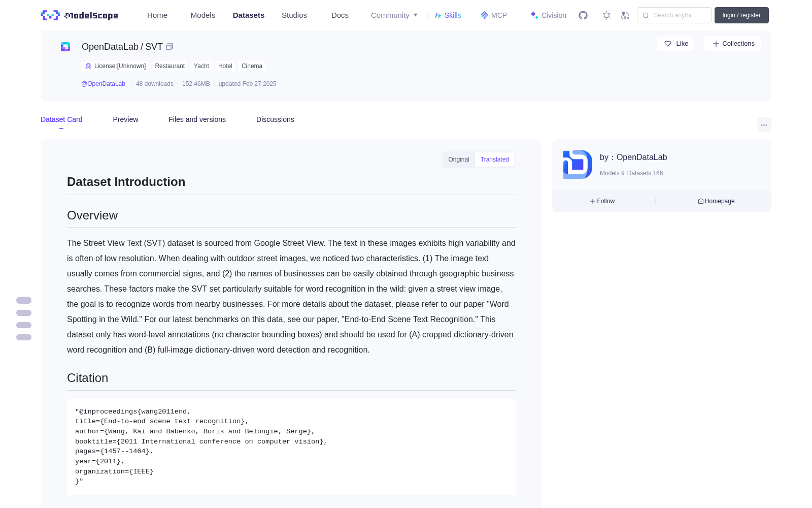Viewport: 812px width, 508px height.
Task: Open the GitHub icon link
Action: click(583, 15)
